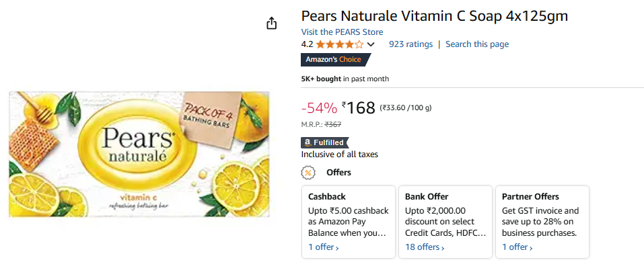
Task: Click the percent Offers icon
Action: 308,173
